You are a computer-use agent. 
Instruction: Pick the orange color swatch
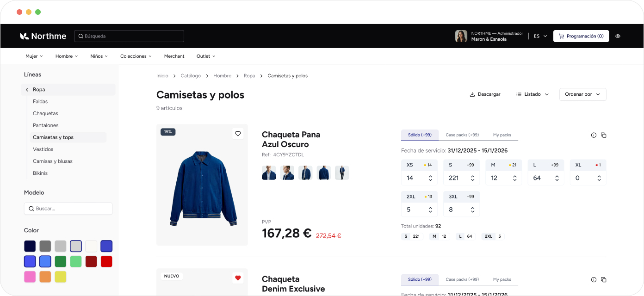(x=45, y=277)
